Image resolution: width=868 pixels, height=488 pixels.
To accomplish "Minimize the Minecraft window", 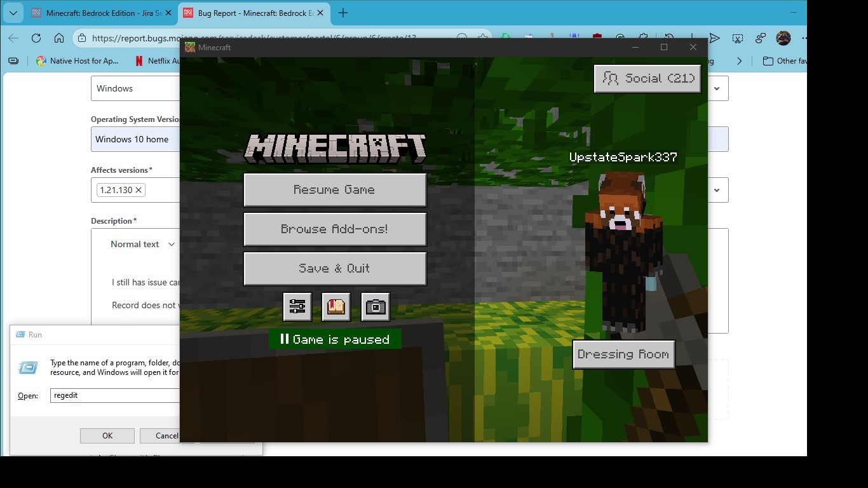I will pos(635,47).
